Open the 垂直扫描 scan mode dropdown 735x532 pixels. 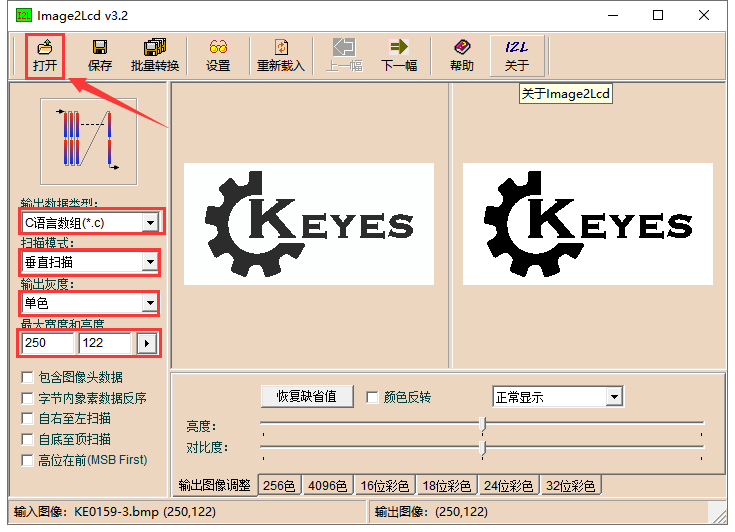(x=150, y=262)
